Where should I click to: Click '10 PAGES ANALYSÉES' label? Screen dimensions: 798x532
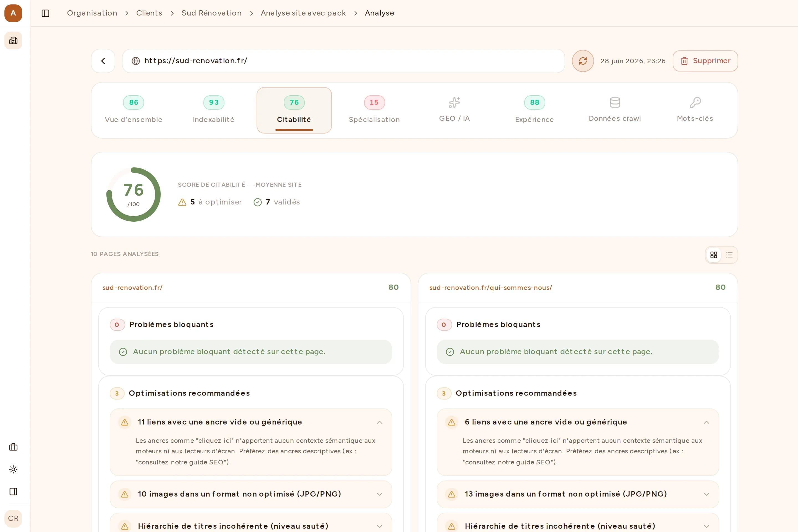point(125,254)
